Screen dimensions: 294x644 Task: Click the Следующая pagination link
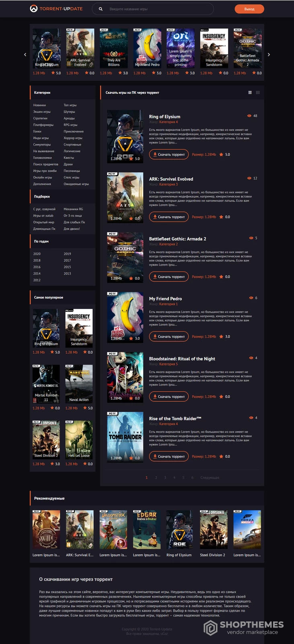[x=210, y=478]
